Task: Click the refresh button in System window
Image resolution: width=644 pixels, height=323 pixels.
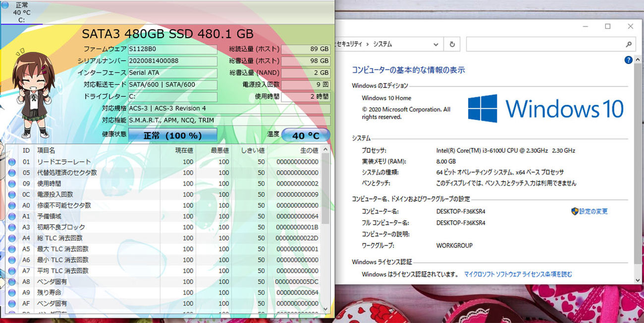Action: pos(452,44)
